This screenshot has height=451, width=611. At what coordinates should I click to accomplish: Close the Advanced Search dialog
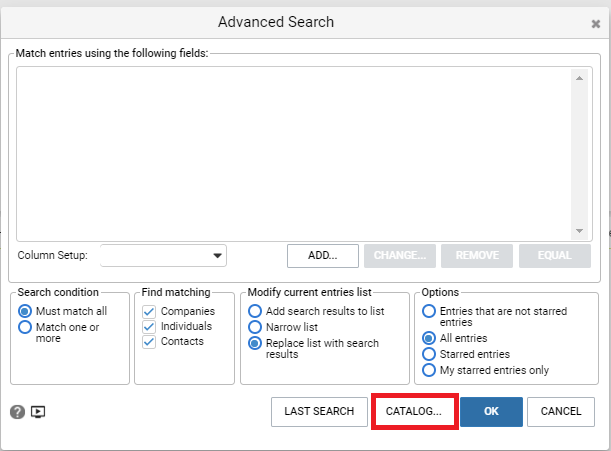tap(595, 24)
